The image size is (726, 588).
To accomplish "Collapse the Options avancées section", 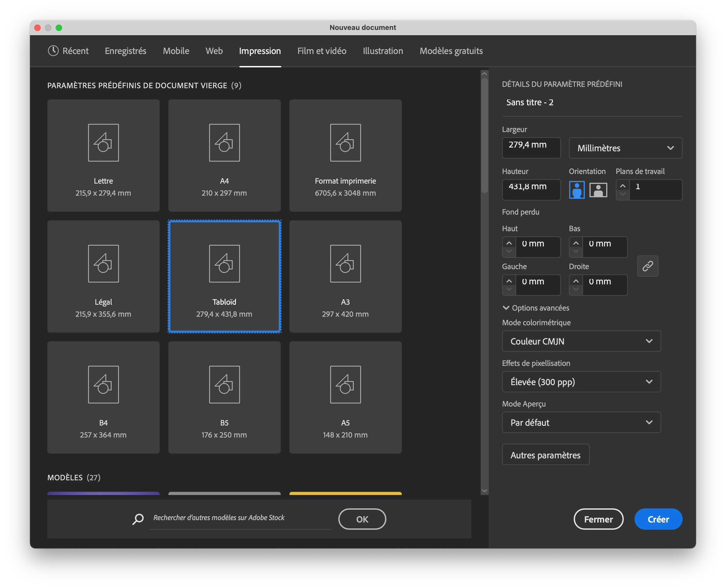I will coord(506,308).
